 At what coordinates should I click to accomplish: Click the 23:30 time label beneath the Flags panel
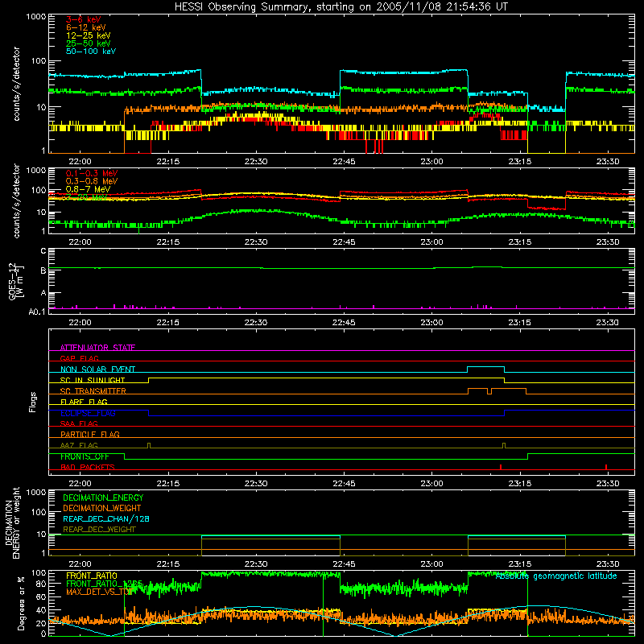point(608,484)
